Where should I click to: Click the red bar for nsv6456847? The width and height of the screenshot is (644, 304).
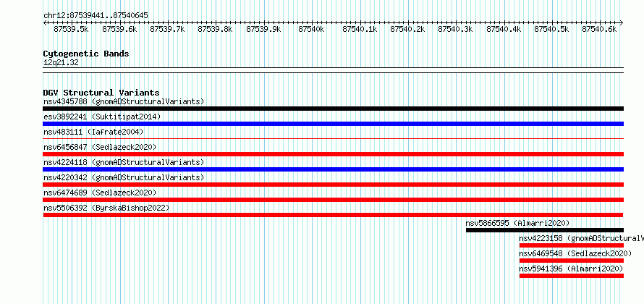333,154
